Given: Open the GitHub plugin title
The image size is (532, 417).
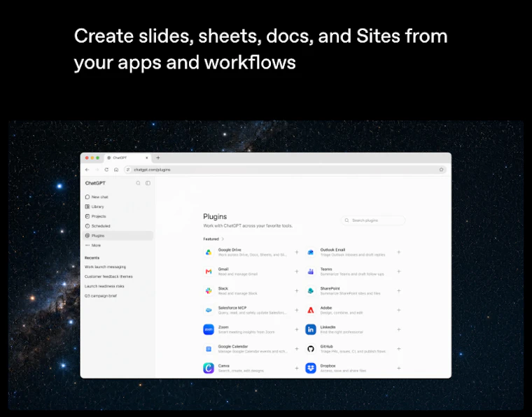Looking at the screenshot, I should pyautogui.click(x=327, y=346).
